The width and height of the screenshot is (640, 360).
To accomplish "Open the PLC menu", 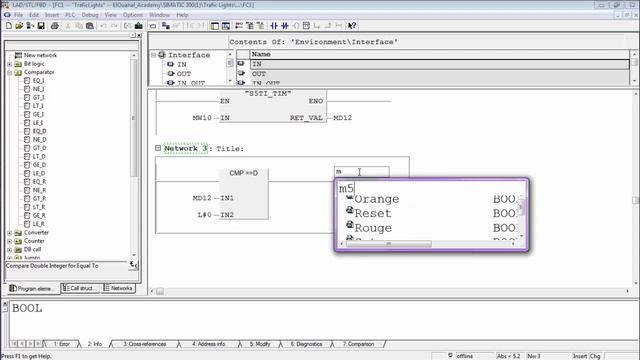I will point(70,15).
